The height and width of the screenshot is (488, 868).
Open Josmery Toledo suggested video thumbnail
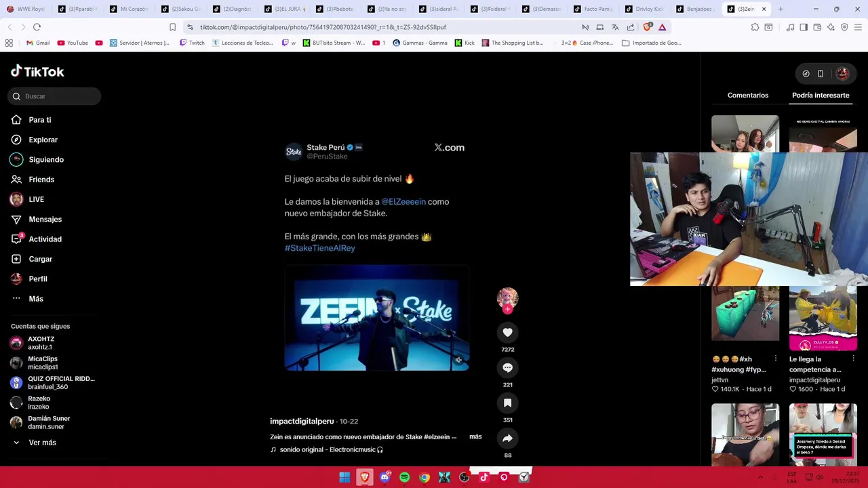coord(823,434)
